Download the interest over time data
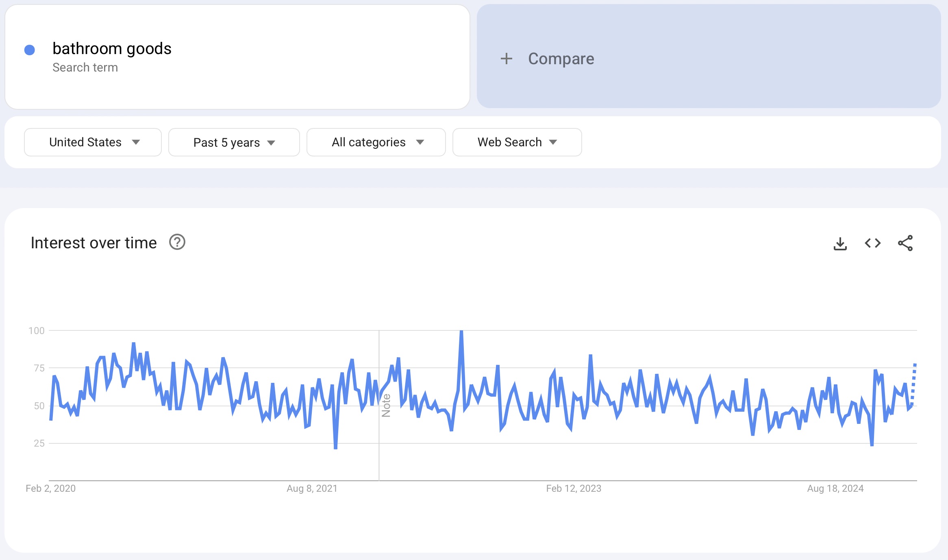This screenshot has width=948, height=560. [x=840, y=243]
